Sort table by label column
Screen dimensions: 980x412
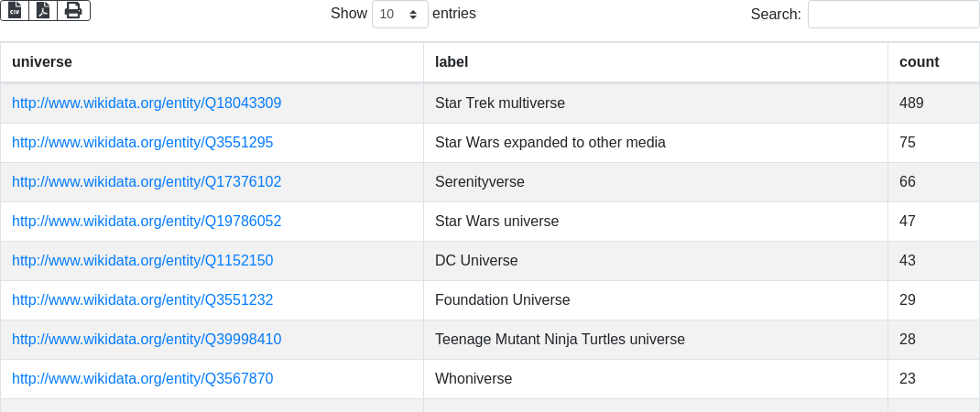656,62
